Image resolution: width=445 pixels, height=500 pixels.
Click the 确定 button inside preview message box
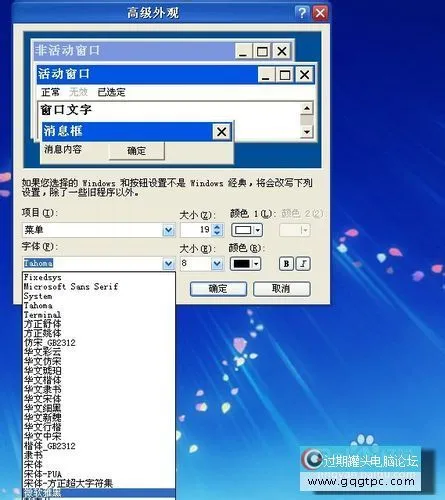[137, 151]
